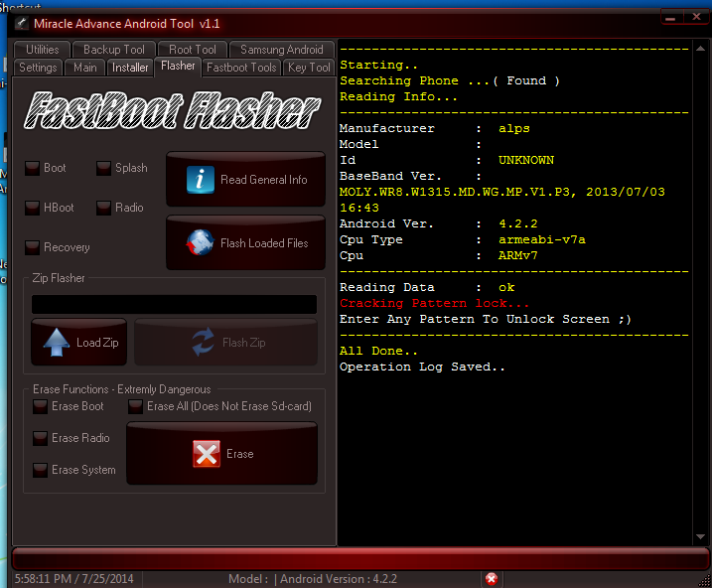This screenshot has height=588, width=712.
Task: Tick the HBoot checkbox
Action: click(x=32, y=208)
